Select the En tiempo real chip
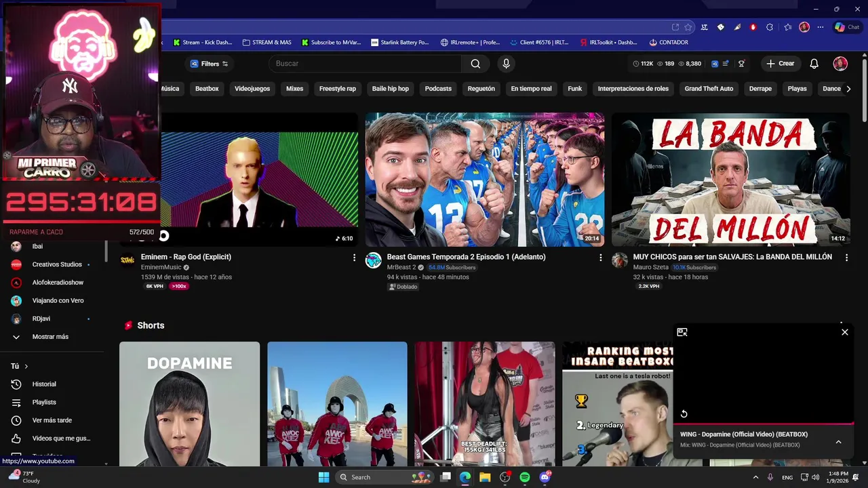Viewport: 868px width, 488px height. (531, 89)
